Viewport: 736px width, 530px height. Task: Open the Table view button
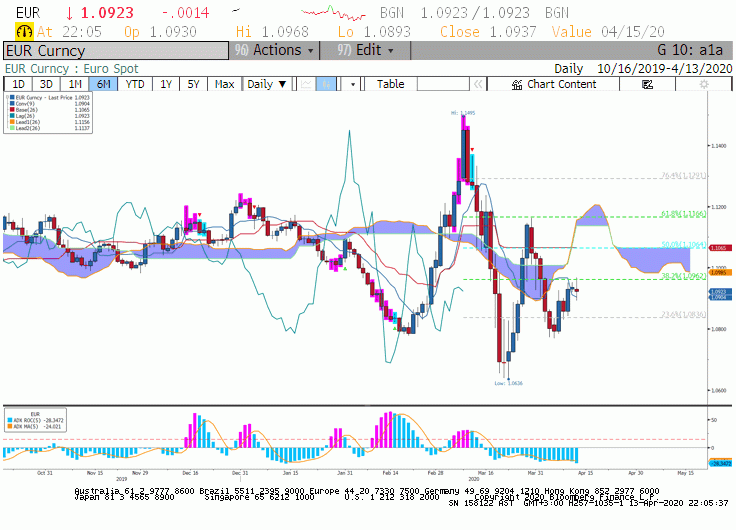tap(391, 84)
